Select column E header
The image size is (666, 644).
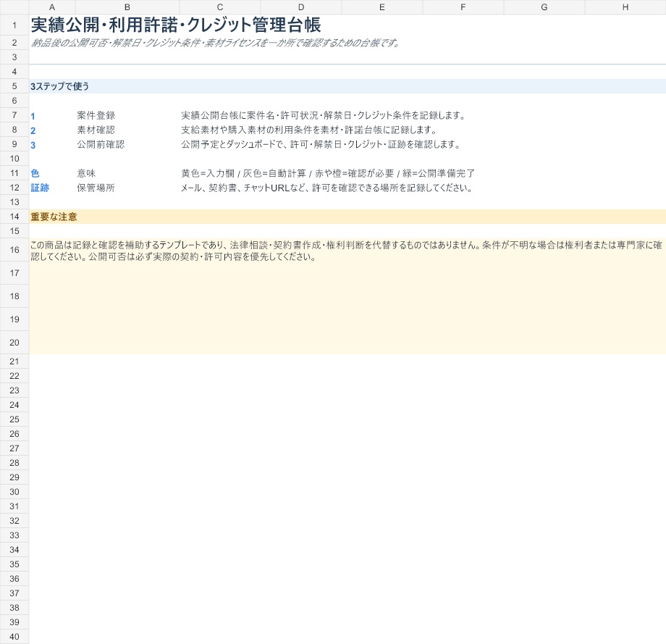coord(382,7)
